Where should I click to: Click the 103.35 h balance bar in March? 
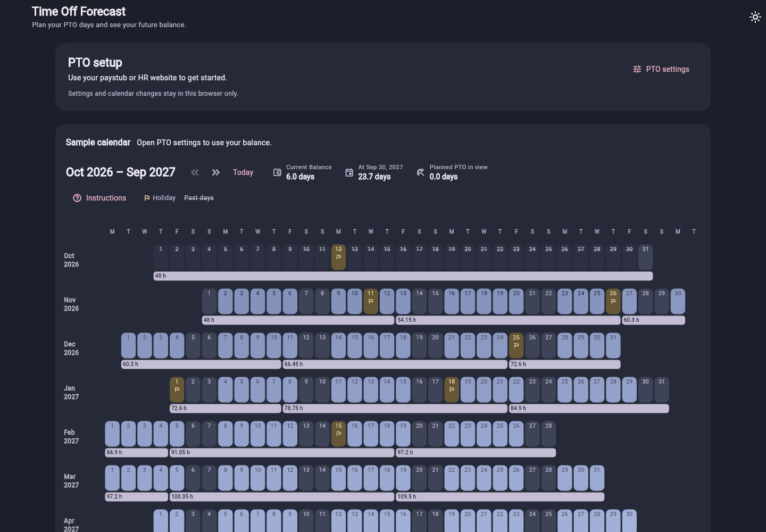[282, 497]
